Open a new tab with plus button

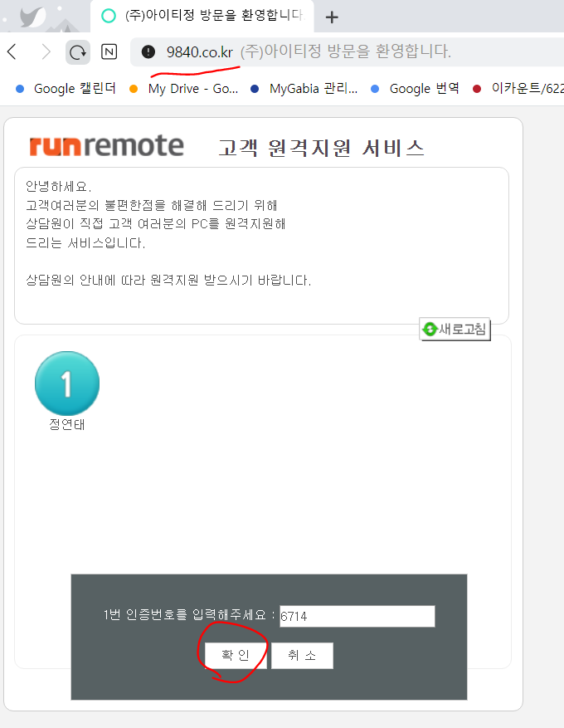pos(332,17)
